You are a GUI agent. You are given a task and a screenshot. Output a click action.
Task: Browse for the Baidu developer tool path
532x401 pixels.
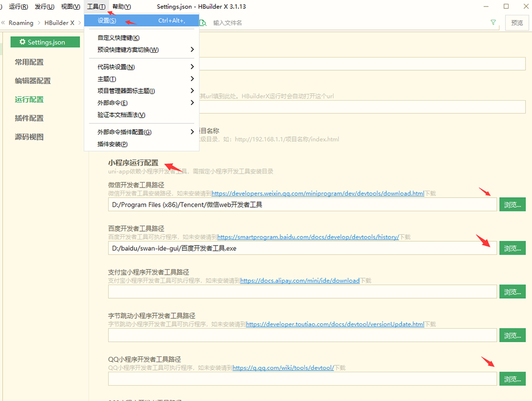512,248
